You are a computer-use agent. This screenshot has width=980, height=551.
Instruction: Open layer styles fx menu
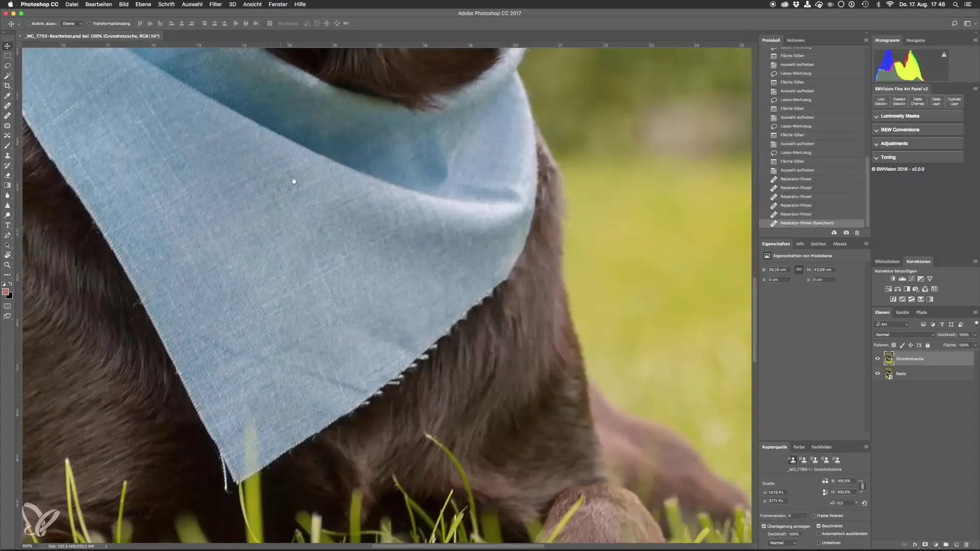tap(915, 544)
